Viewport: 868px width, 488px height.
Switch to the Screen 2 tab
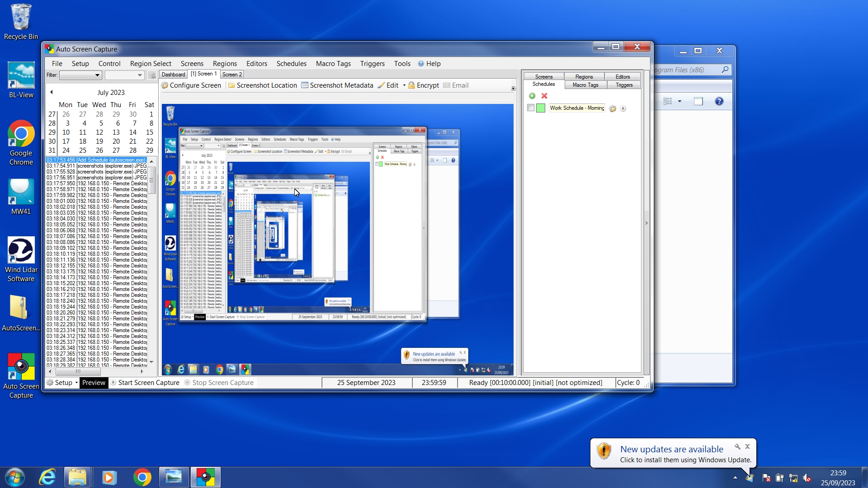tap(232, 75)
